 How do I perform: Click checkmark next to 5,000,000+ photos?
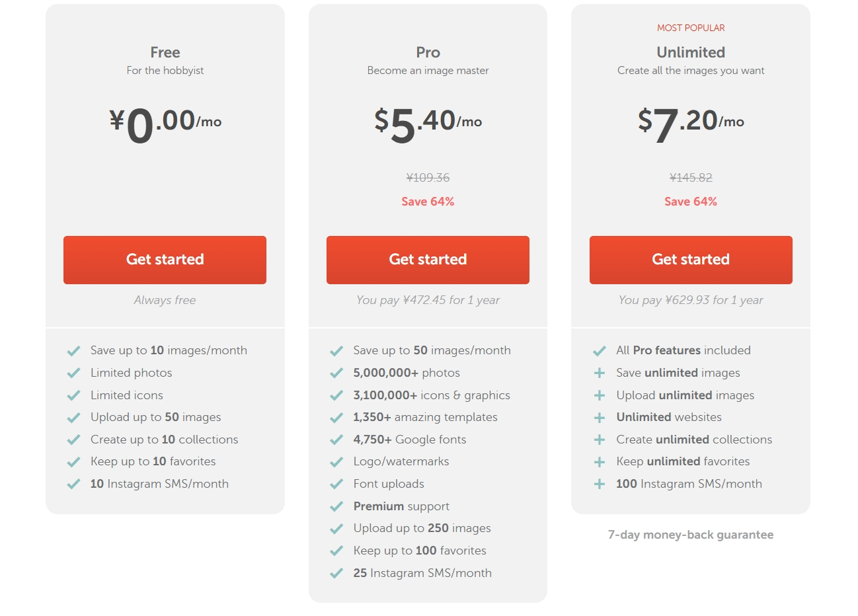tap(336, 373)
